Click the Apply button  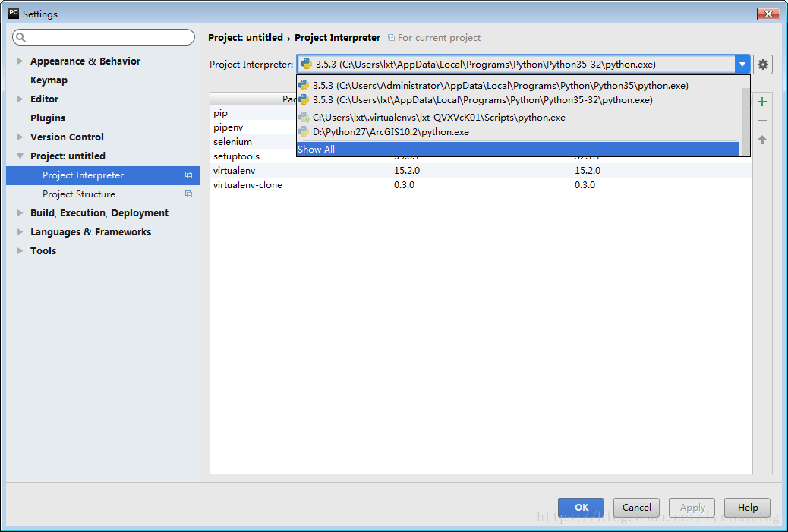point(692,508)
